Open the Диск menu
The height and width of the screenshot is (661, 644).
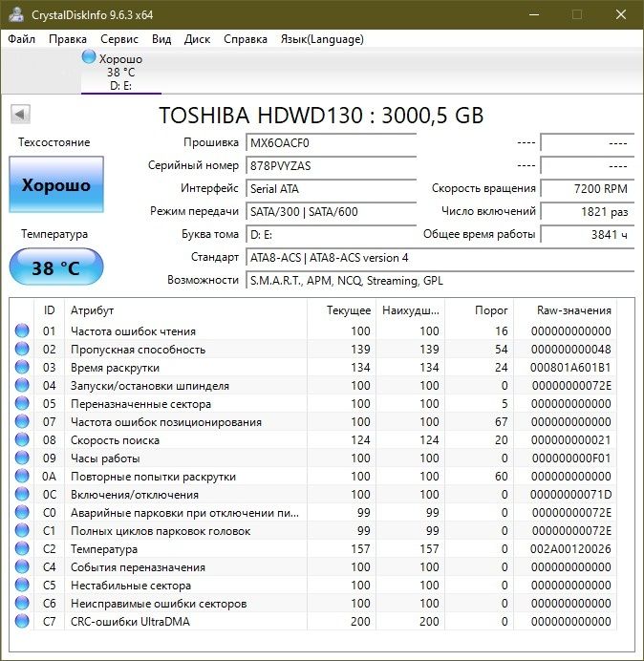pyautogui.click(x=197, y=39)
